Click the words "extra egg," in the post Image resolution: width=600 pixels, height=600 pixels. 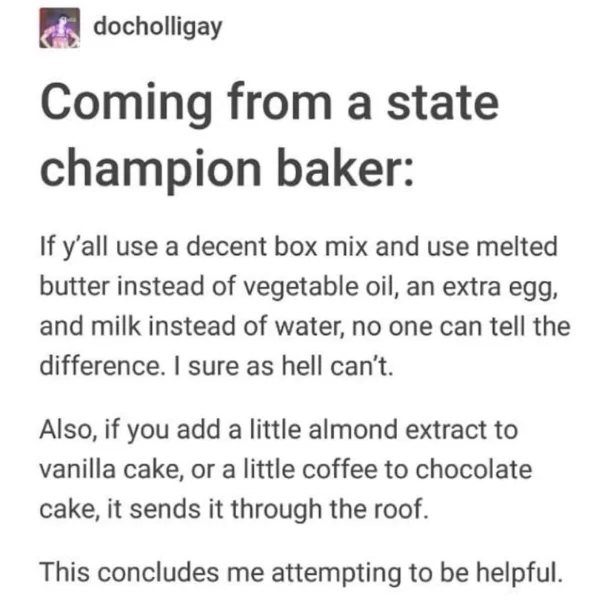[x=500, y=289]
